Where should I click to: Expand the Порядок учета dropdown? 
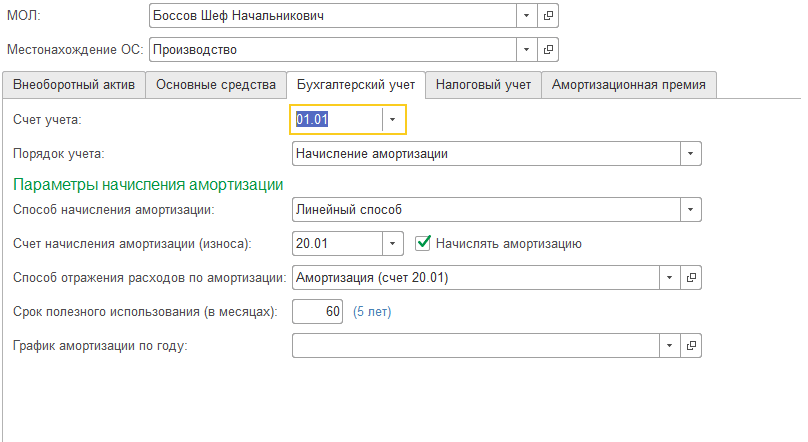(690, 153)
